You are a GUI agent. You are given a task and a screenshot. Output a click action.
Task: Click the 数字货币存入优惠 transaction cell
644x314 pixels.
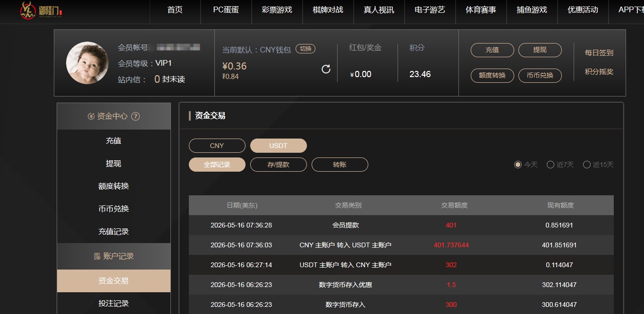click(x=346, y=285)
